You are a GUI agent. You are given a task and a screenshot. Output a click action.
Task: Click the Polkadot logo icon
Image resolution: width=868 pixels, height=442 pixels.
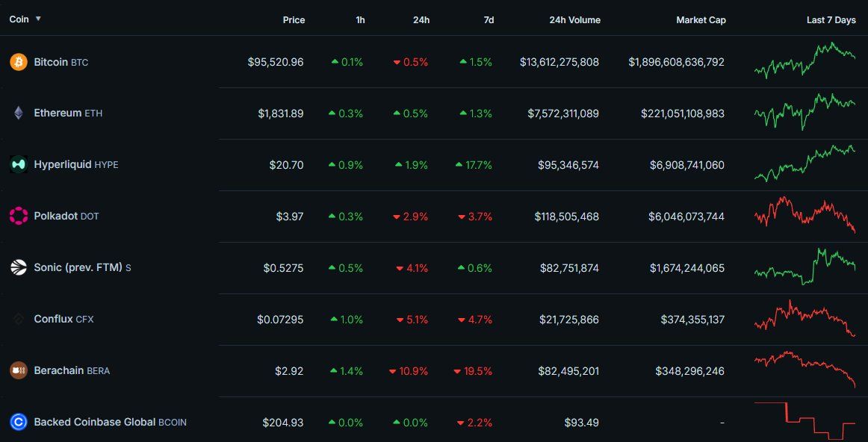[18, 217]
